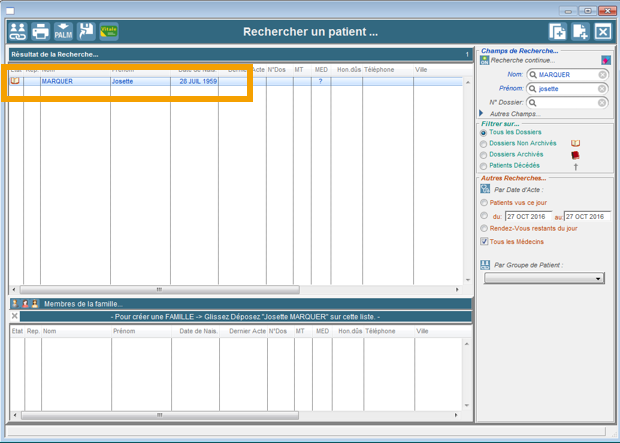The width and height of the screenshot is (620, 443).
Task: Uncheck the Tous les Médecins checkbox
Action: (x=484, y=241)
